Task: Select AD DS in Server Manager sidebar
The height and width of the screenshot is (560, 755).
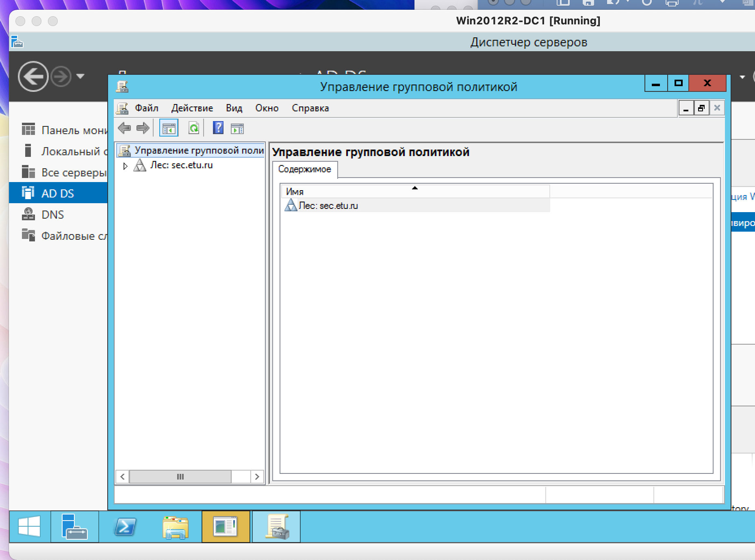Action: pyautogui.click(x=58, y=193)
